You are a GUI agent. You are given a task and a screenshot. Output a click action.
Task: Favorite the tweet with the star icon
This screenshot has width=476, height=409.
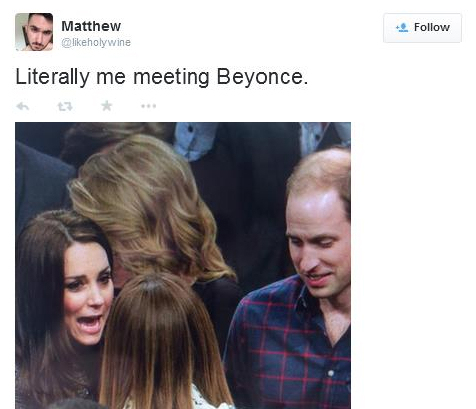(107, 106)
